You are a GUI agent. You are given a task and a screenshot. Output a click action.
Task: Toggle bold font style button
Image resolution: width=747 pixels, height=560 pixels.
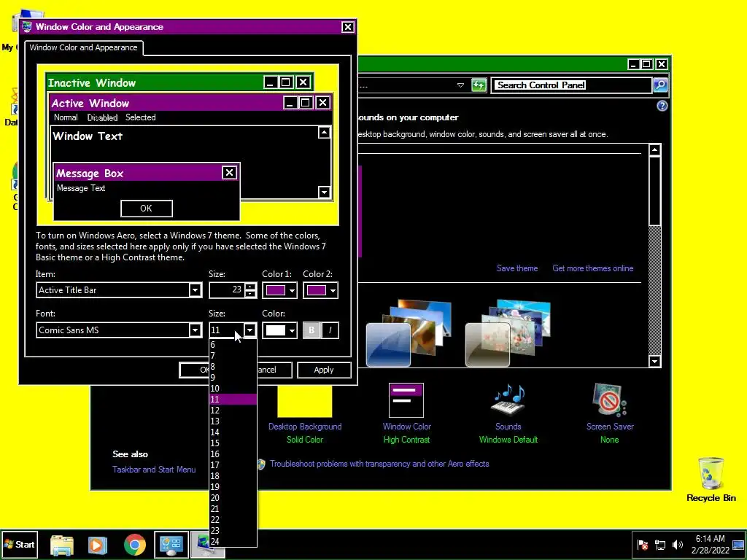click(311, 330)
